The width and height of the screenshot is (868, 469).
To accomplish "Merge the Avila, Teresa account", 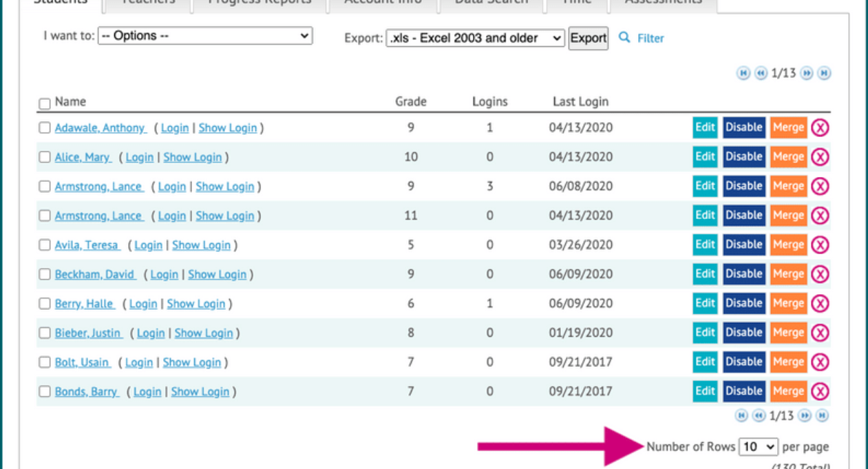I will 788,244.
